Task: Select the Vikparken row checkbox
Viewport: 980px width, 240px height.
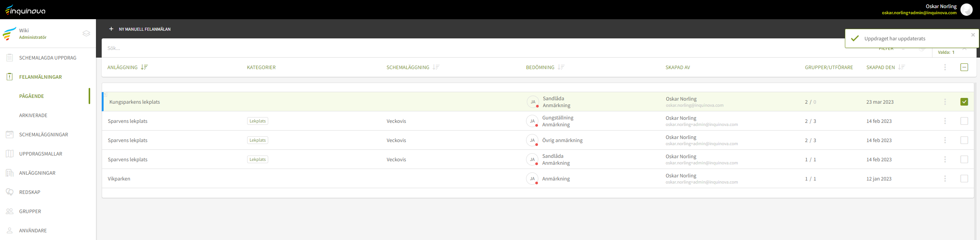Action: 964,179
